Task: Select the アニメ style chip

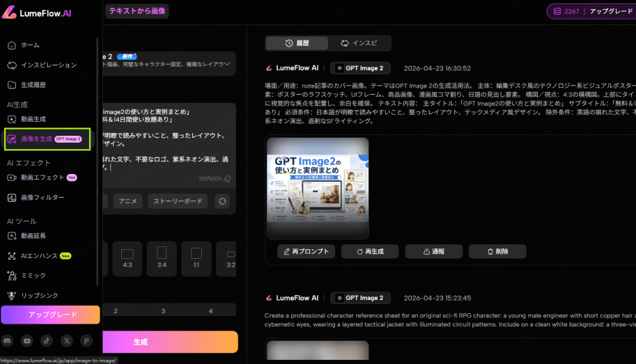Action: pos(127,201)
